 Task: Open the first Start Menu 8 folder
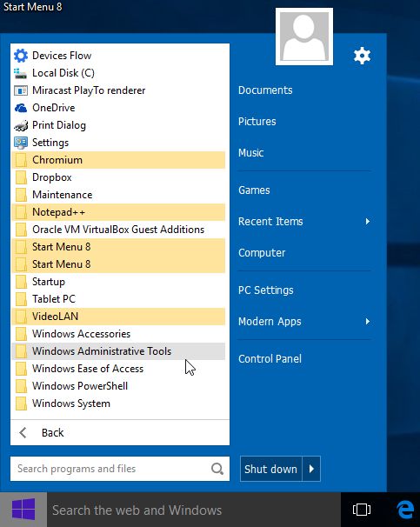pyautogui.click(x=118, y=247)
